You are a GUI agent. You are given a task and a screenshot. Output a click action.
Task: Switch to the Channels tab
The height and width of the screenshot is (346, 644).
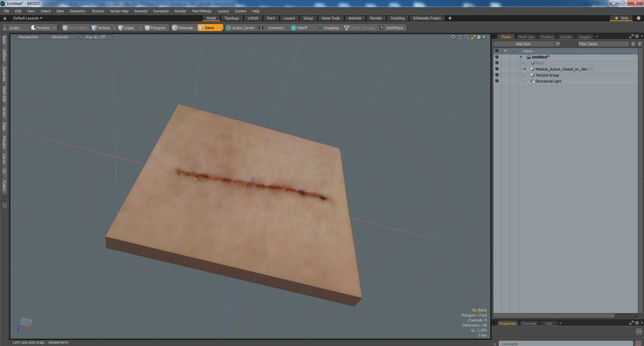point(529,324)
